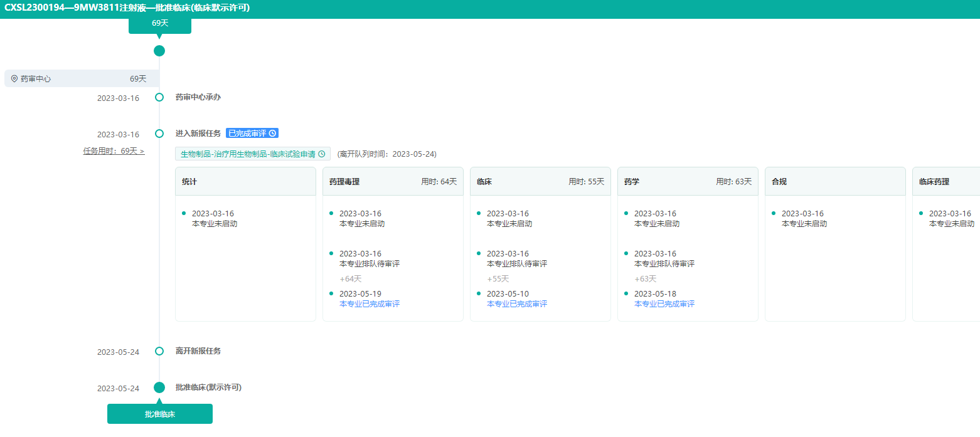
Task: Click the 批准临床 button at the bottom
Action: (160, 414)
